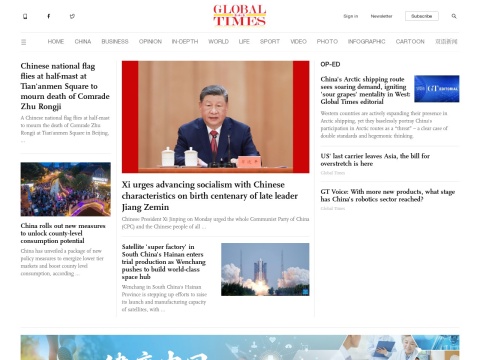The image size is (480, 360).
Task: Open the PHOTO nav item
Action: (x=327, y=42)
